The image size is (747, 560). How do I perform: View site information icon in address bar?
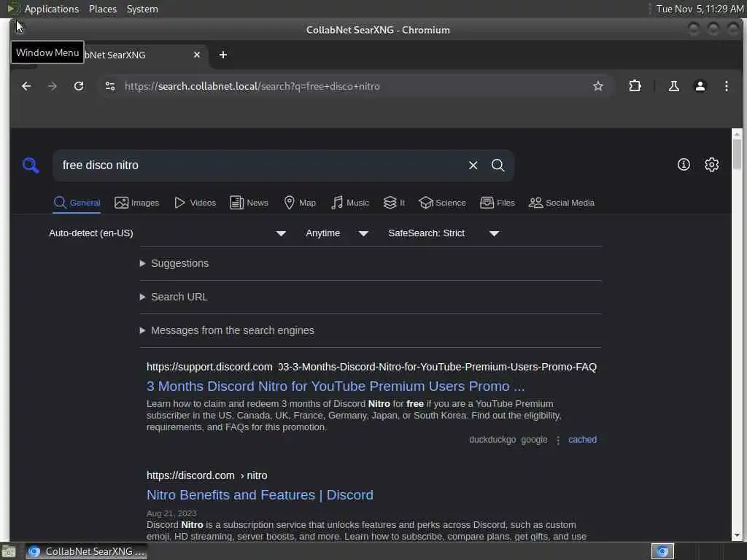tap(110, 86)
